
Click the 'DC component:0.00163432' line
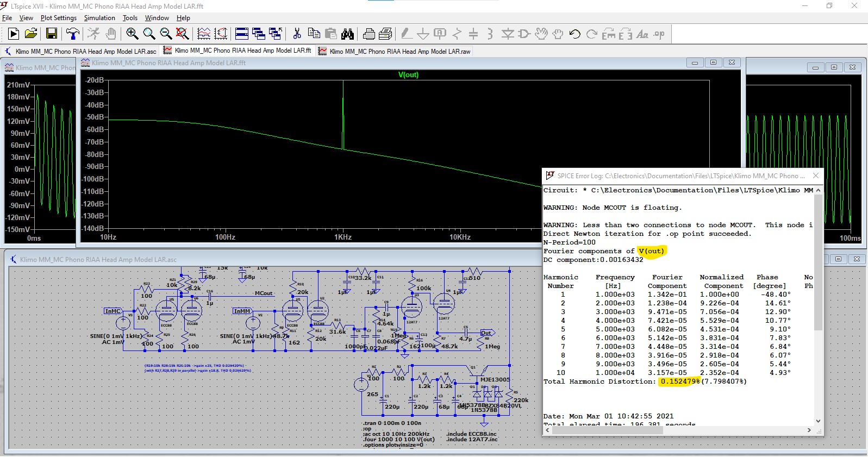pos(593,260)
